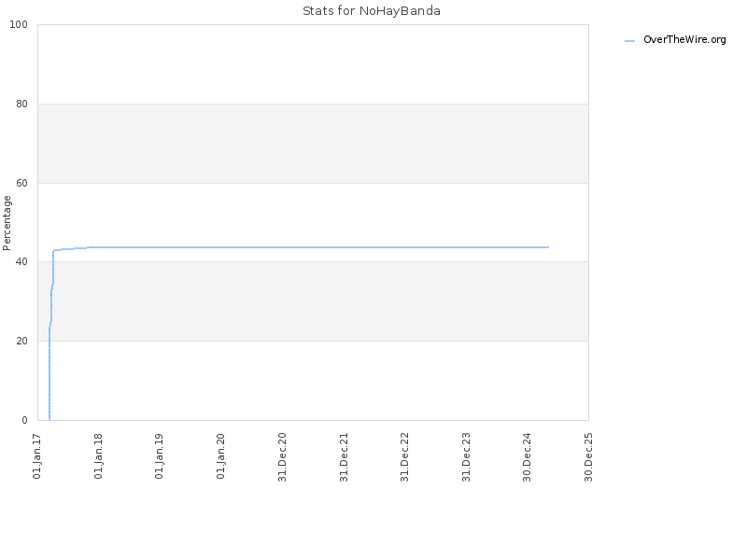This screenshot has height=560, width=747.
Task: Click the 100 value on the percentage axis
Action: (x=19, y=25)
